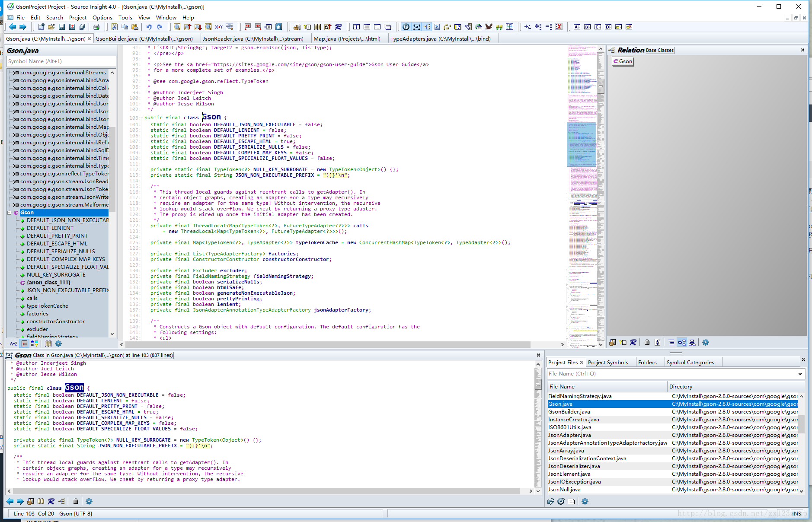The image size is (812, 522).
Task: Open the Search magnifier tool
Action: tap(177, 27)
